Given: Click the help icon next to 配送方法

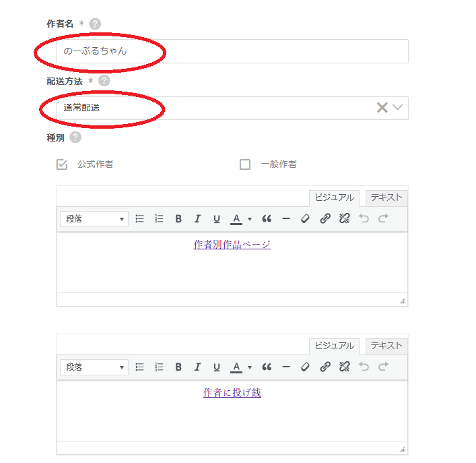Looking at the screenshot, I should (x=104, y=81).
